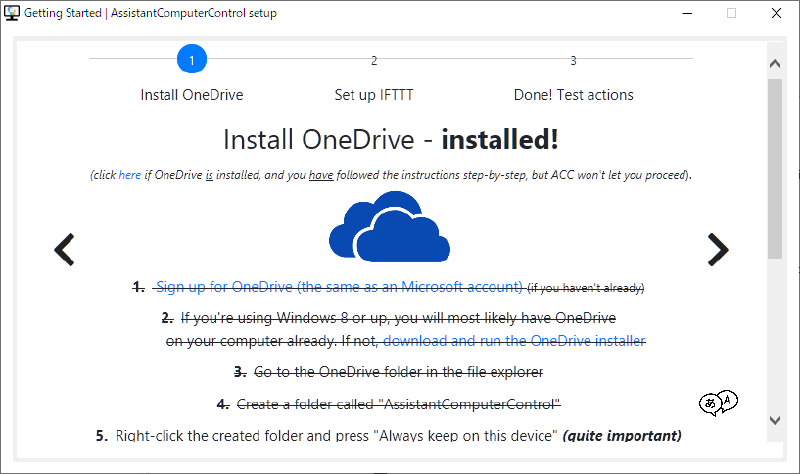Viewport: 800px width, 474px height.
Task: Open the Install OneDrive step label
Action: [x=192, y=95]
